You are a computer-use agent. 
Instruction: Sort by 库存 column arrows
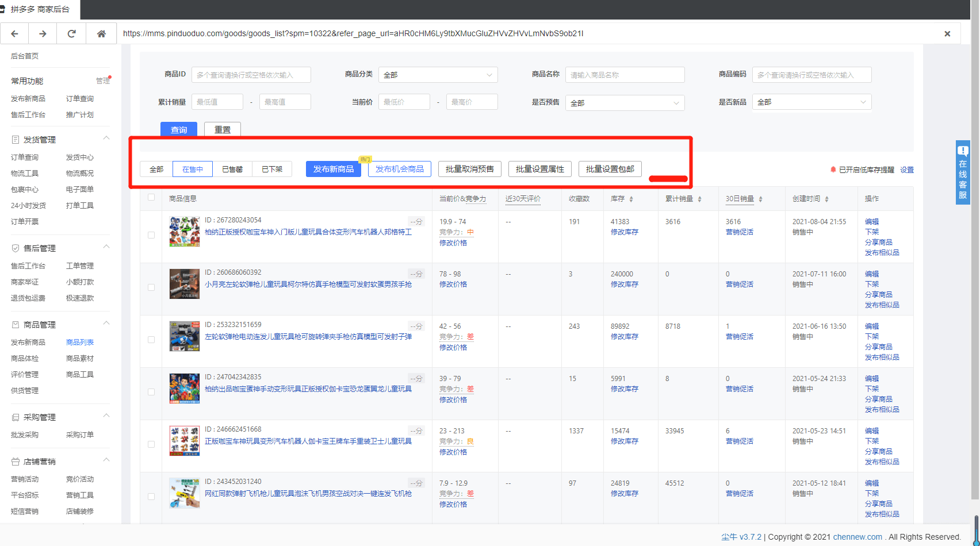click(x=631, y=199)
